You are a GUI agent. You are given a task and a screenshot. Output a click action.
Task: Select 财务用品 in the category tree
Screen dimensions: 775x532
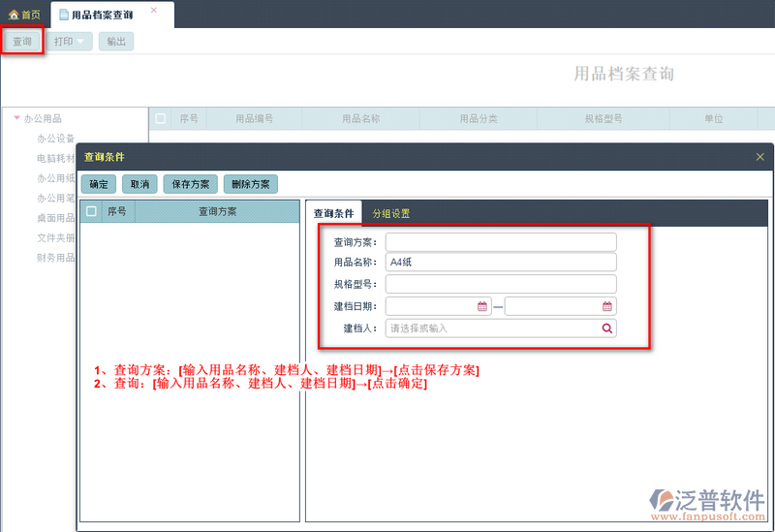click(55, 258)
